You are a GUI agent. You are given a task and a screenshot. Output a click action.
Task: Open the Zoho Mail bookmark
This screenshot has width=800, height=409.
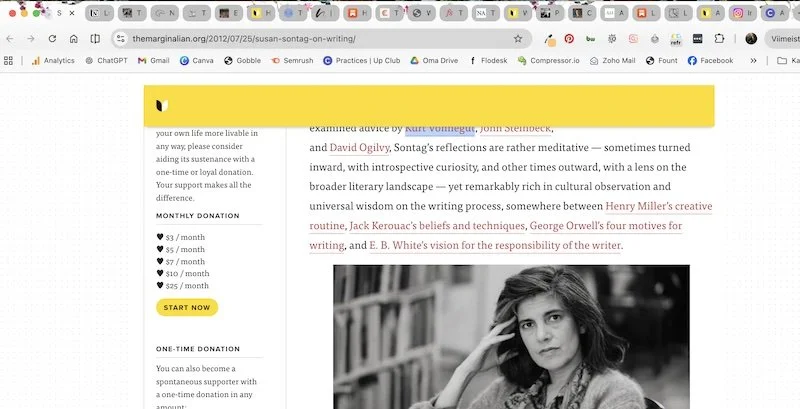coord(613,61)
